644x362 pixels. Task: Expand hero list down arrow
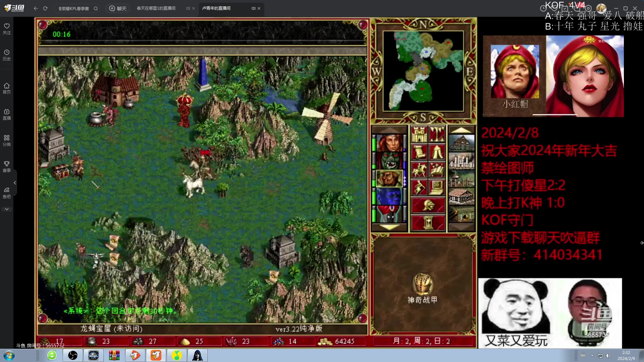coord(389,227)
